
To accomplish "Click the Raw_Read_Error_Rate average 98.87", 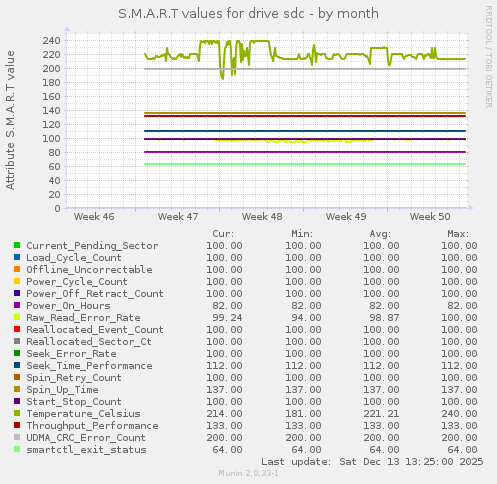I will coord(384,318).
